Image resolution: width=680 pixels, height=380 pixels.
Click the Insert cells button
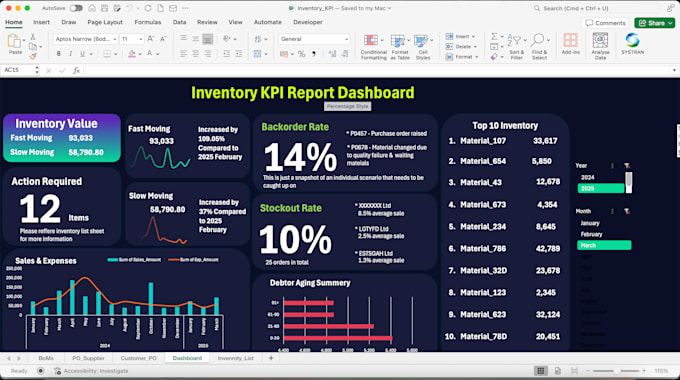[x=460, y=36]
